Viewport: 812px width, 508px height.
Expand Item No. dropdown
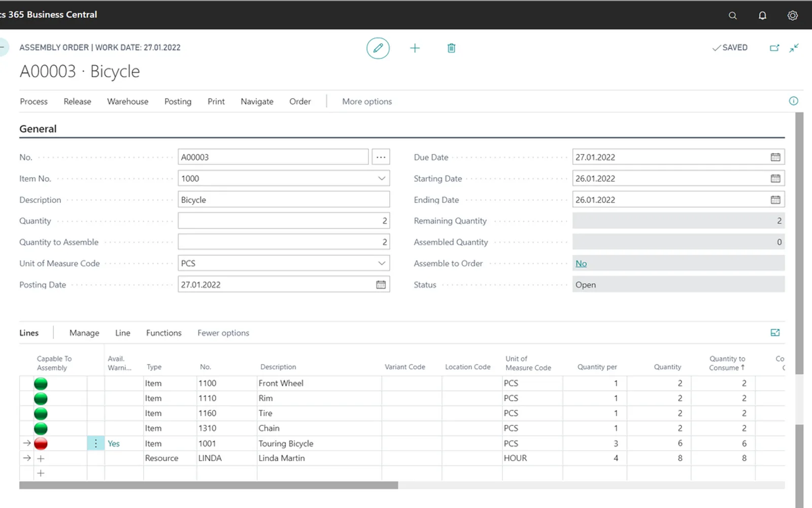[381, 178]
